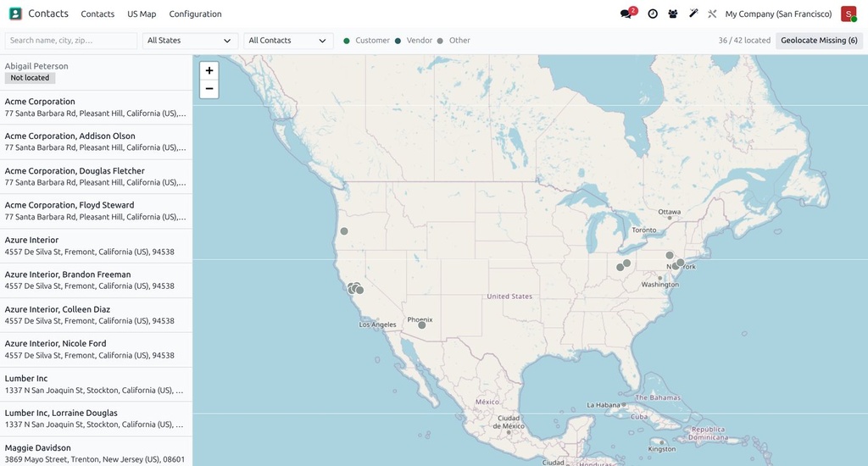Toggle the Customer legend filter

tap(366, 41)
